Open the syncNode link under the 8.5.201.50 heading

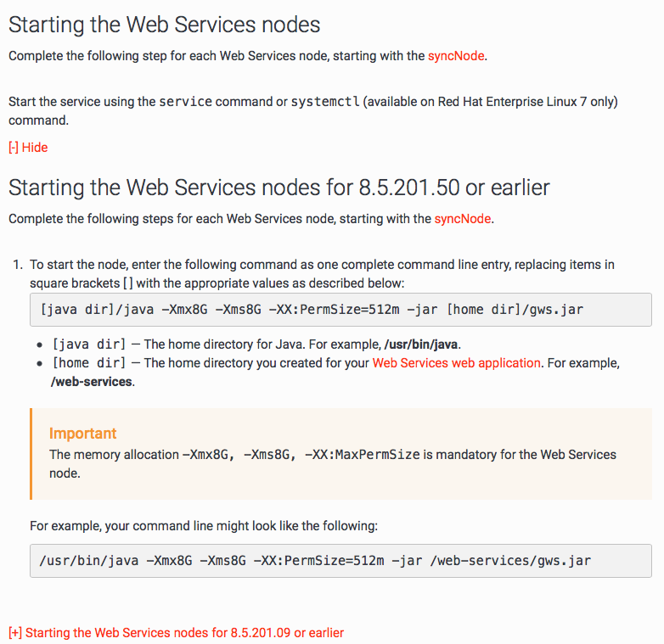[463, 218]
